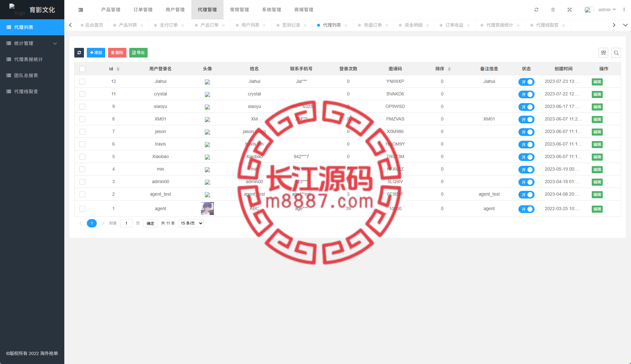Close the 支付订单 tab
631x364 pixels.
pos(183,25)
